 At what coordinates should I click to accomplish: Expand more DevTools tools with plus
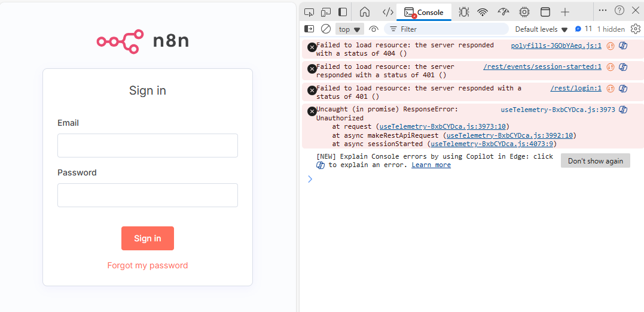[565, 12]
